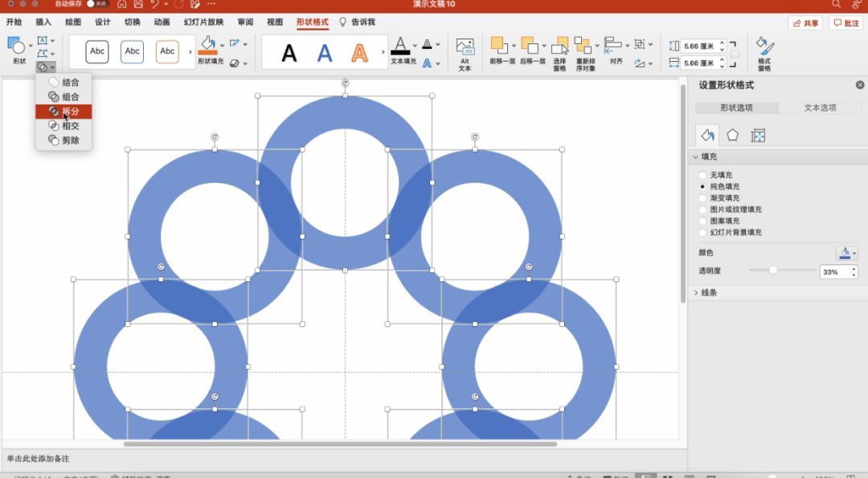Open the 文本填充 dropdown arrow

pos(415,45)
